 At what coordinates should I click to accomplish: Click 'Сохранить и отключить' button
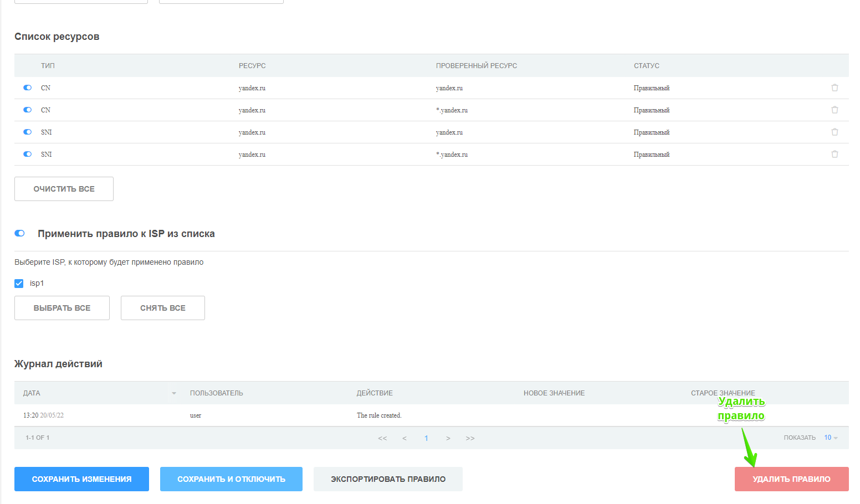231,479
